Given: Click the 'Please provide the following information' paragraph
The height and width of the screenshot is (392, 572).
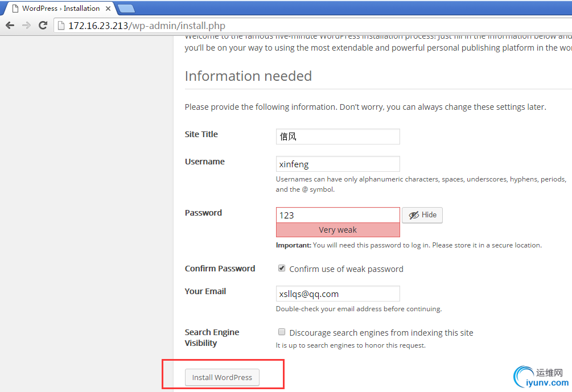Looking at the screenshot, I should pos(365,107).
